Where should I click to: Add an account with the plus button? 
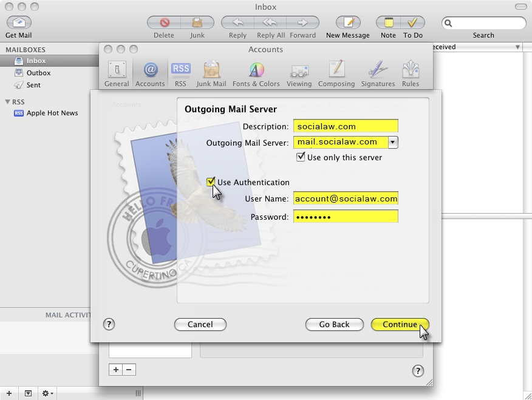click(116, 370)
